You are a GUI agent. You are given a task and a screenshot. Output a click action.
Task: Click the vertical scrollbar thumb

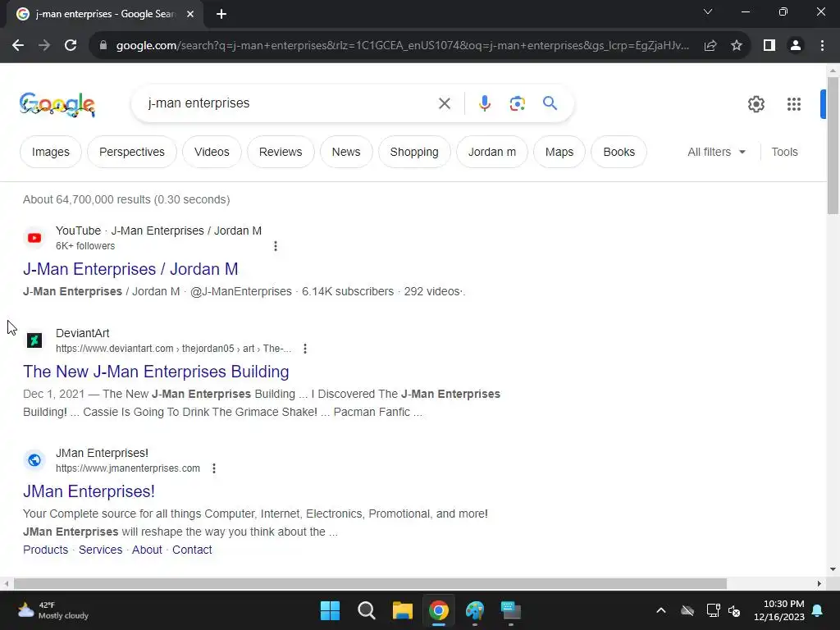(833, 146)
